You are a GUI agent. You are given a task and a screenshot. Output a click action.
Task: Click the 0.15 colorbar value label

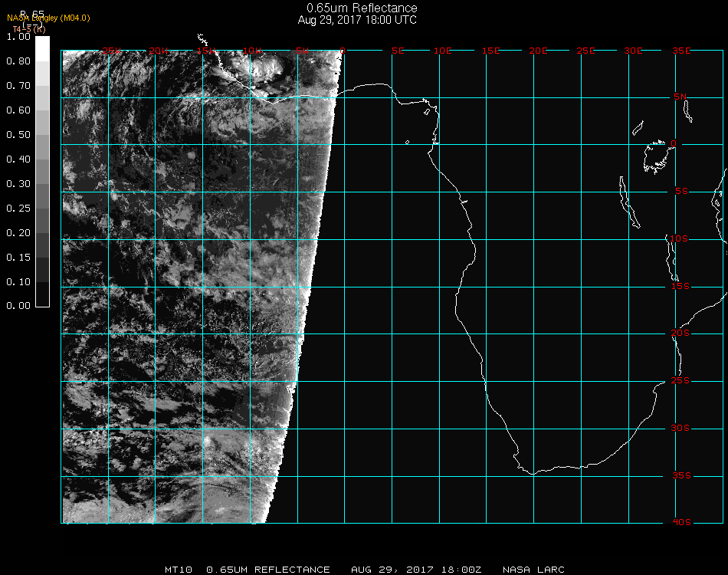(x=18, y=258)
